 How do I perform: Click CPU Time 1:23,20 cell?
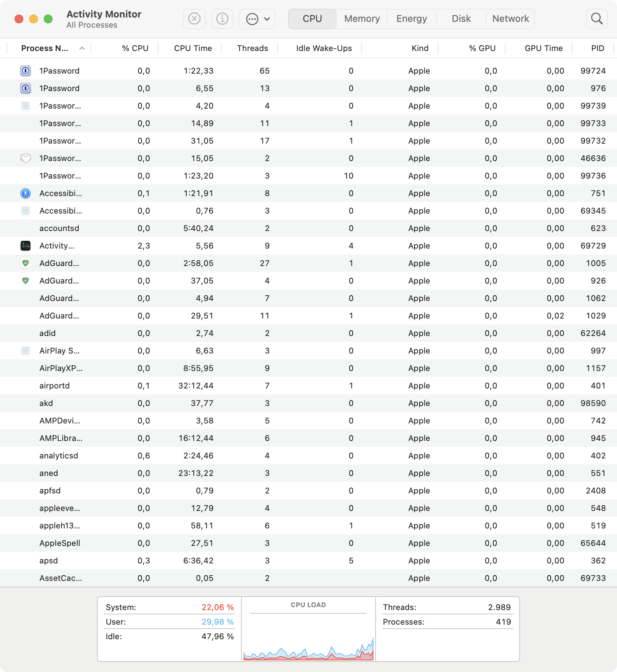198,176
